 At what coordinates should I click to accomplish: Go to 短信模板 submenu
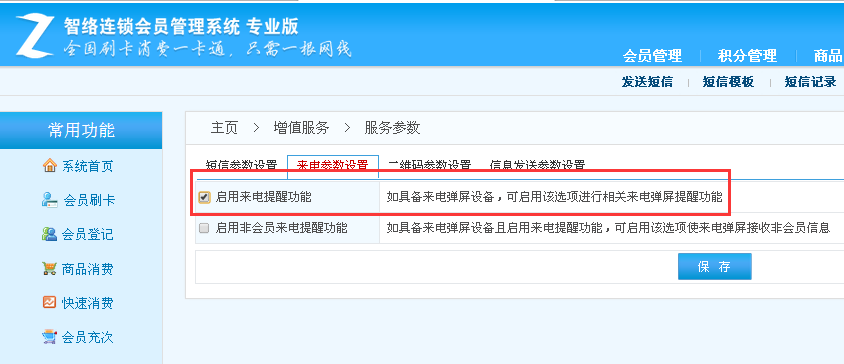[728, 82]
